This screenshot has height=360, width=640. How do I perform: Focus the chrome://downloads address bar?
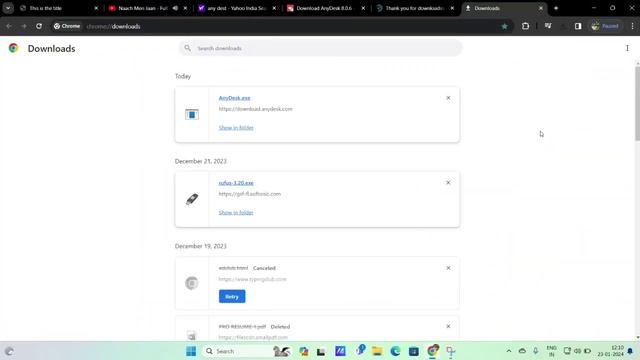click(286, 26)
